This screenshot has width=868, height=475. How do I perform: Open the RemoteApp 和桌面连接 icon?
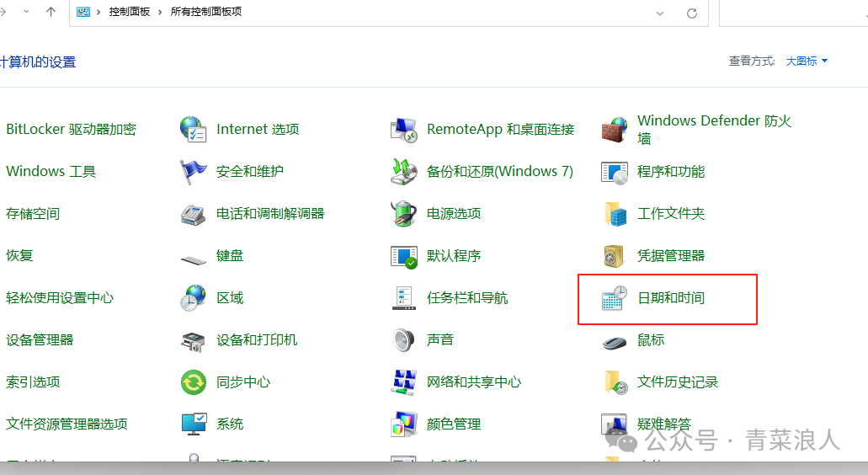403,130
